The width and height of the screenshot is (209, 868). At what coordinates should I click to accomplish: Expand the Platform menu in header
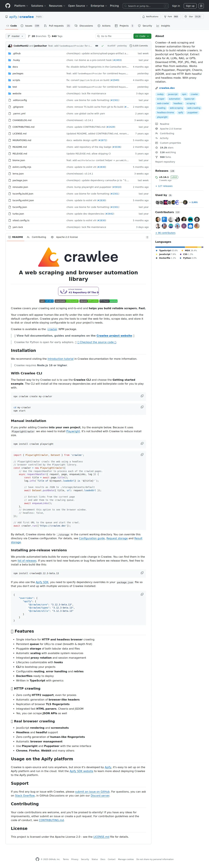coord(21,6)
